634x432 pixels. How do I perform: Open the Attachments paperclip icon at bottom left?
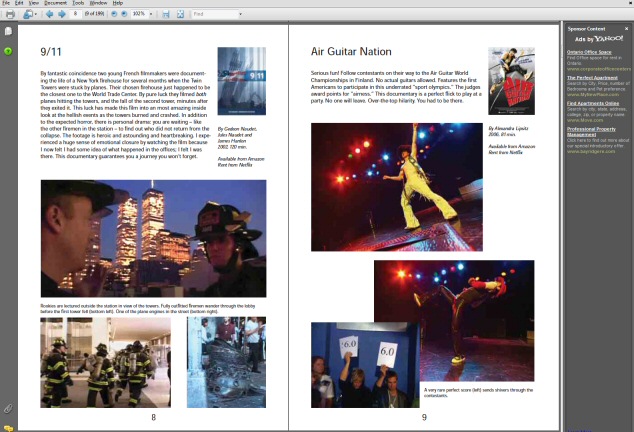[8, 409]
